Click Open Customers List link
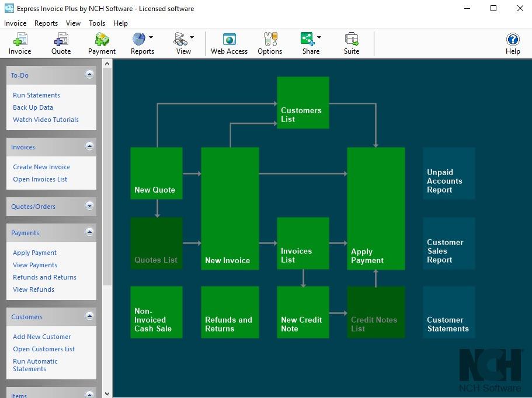532x398 pixels. coord(44,349)
